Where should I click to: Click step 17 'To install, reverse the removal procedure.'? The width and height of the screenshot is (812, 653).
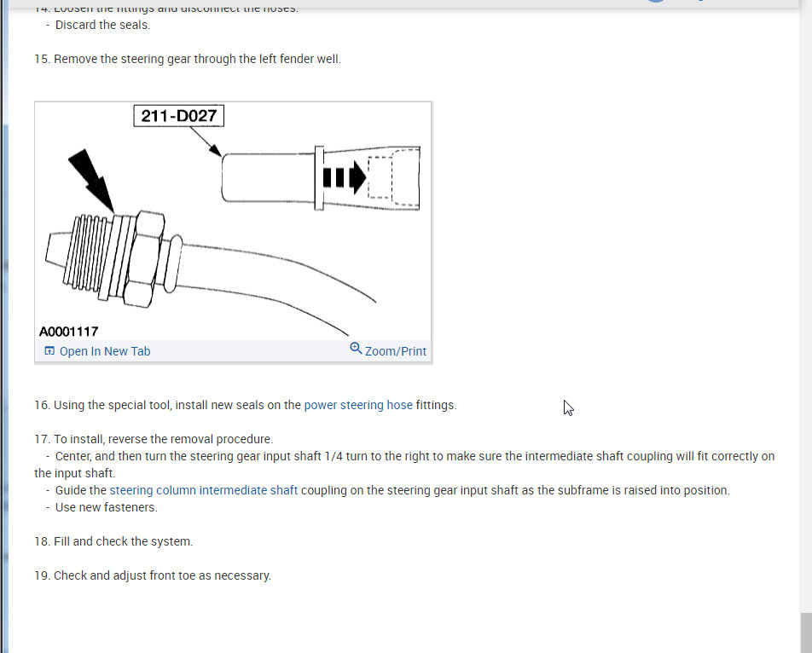click(154, 439)
